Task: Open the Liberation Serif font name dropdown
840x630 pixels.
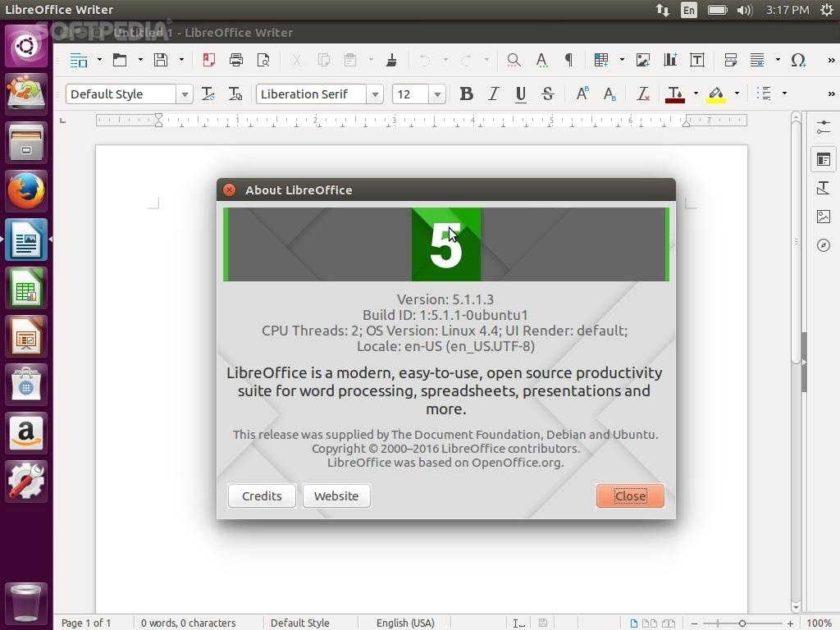Action: click(x=375, y=94)
